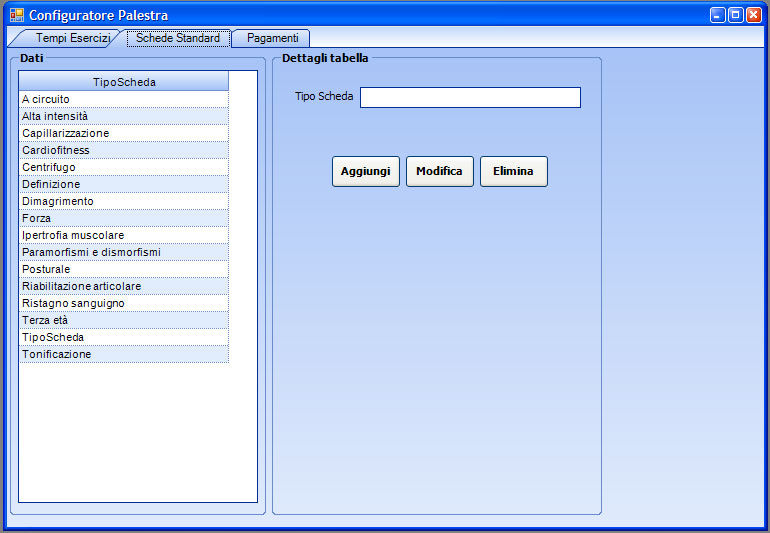Pick the Dimagrimento entry in the list
This screenshot has height=533, width=770.
[124, 202]
